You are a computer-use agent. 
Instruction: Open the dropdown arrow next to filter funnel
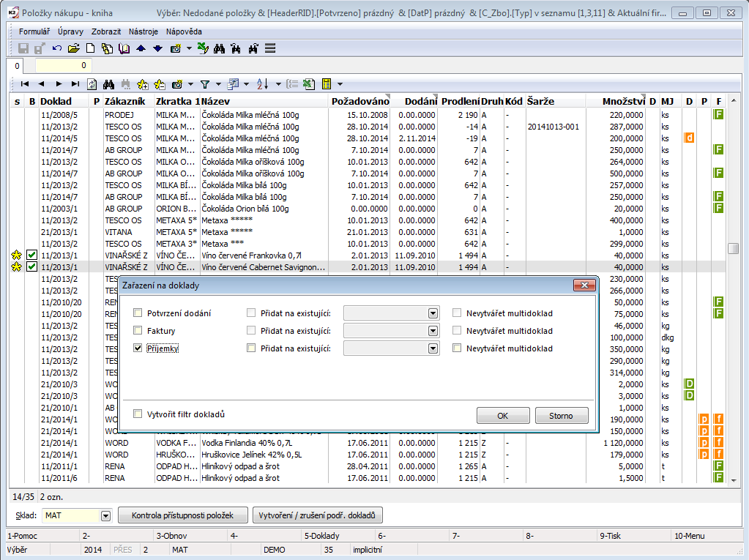pyautogui.click(x=218, y=84)
